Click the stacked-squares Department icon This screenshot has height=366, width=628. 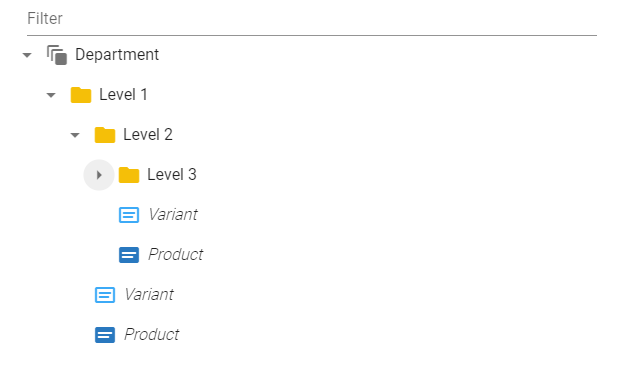57,55
